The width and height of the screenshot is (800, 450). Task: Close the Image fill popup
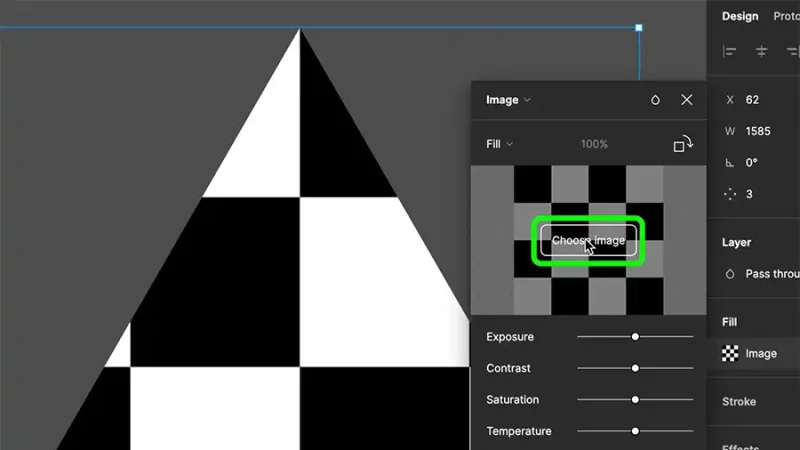point(687,99)
